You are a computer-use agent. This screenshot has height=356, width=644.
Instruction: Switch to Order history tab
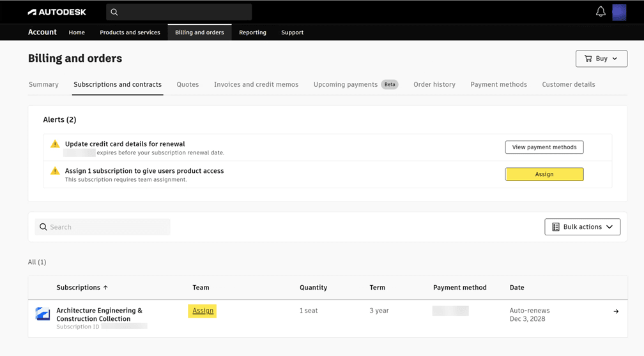tap(434, 84)
